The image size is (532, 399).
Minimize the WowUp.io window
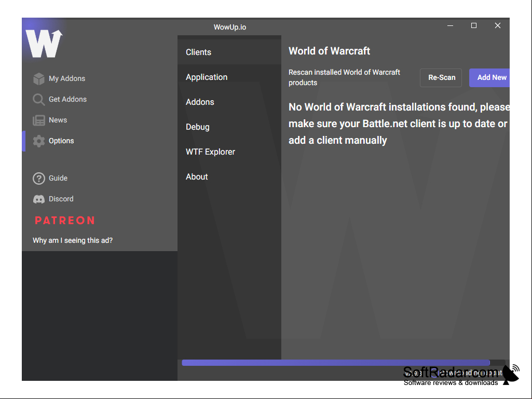(x=450, y=26)
